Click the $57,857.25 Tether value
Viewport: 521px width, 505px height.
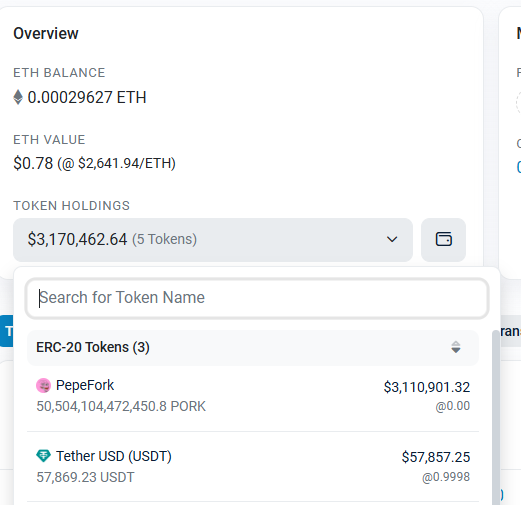(436, 457)
